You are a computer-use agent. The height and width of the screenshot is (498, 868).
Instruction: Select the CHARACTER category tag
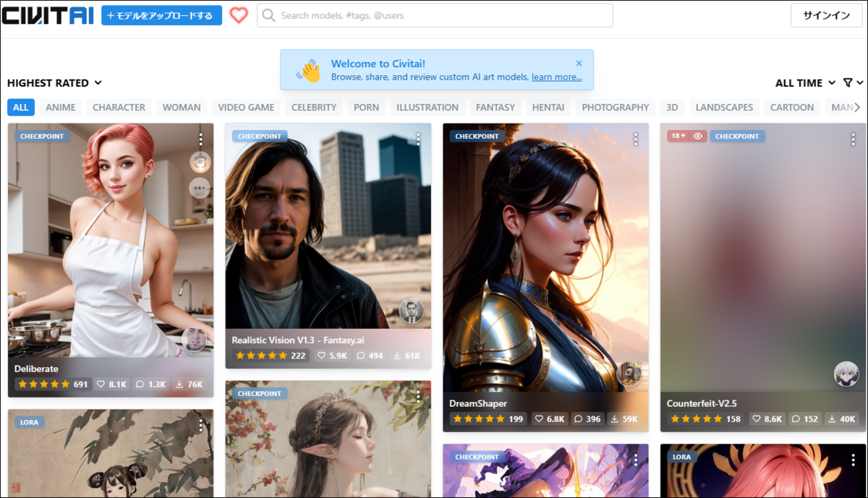(x=119, y=107)
